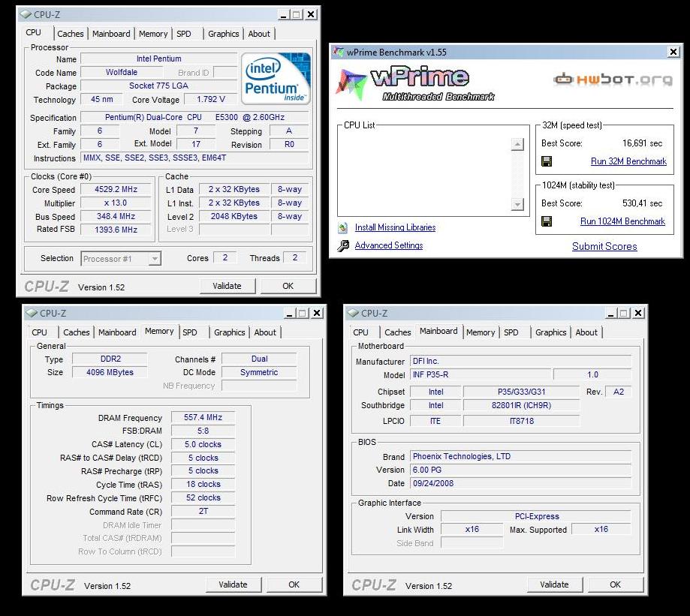Open About tab in the Mainboard window
The image size is (690, 616).
(x=586, y=332)
